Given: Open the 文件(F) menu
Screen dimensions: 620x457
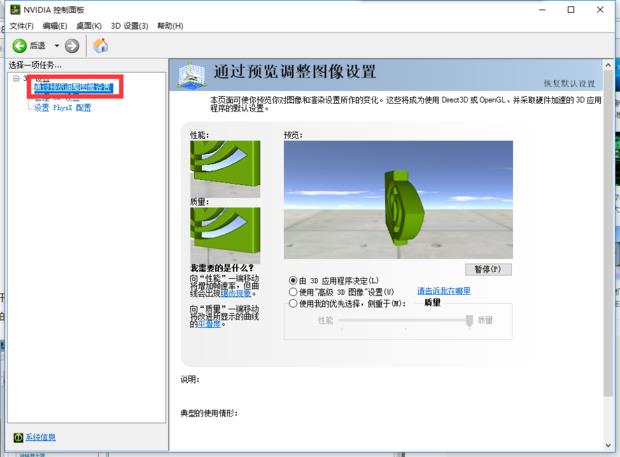Looking at the screenshot, I should click(x=21, y=26).
